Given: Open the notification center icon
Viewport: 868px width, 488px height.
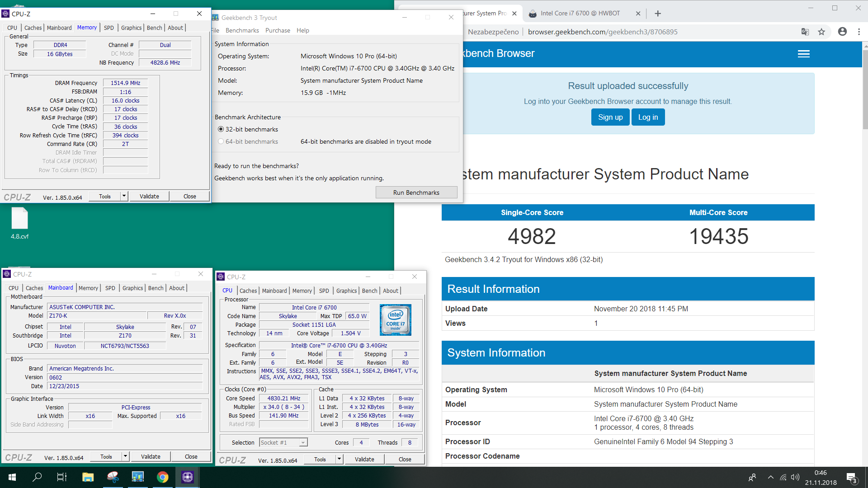Looking at the screenshot, I should coord(852,478).
